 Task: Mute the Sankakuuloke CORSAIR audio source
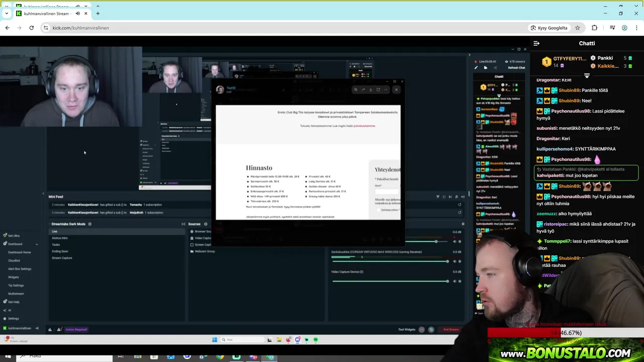click(454, 261)
